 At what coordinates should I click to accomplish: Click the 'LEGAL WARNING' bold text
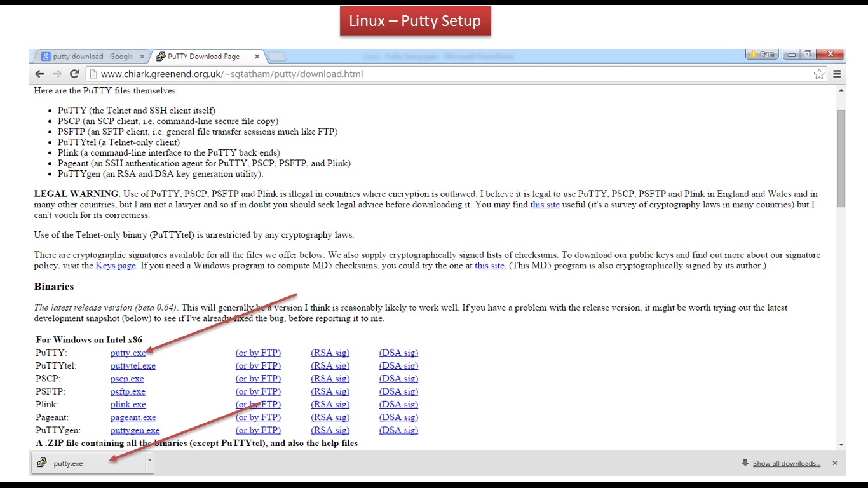[76, 194]
